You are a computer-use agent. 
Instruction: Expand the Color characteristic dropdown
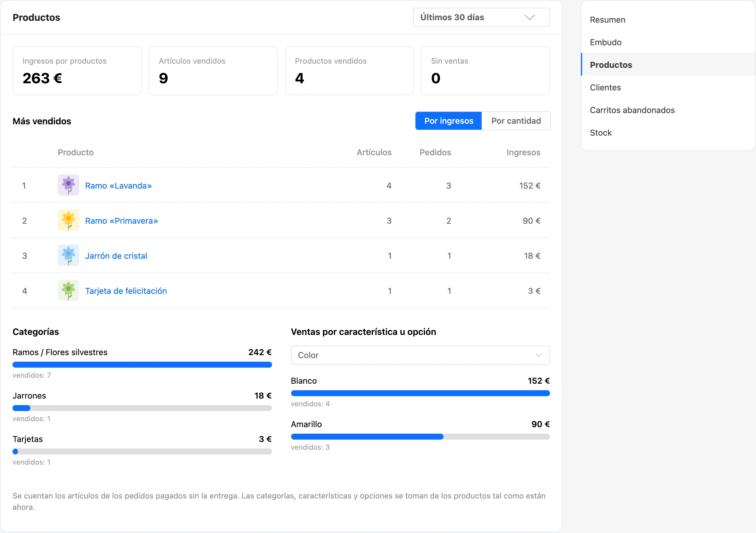pyautogui.click(x=420, y=355)
